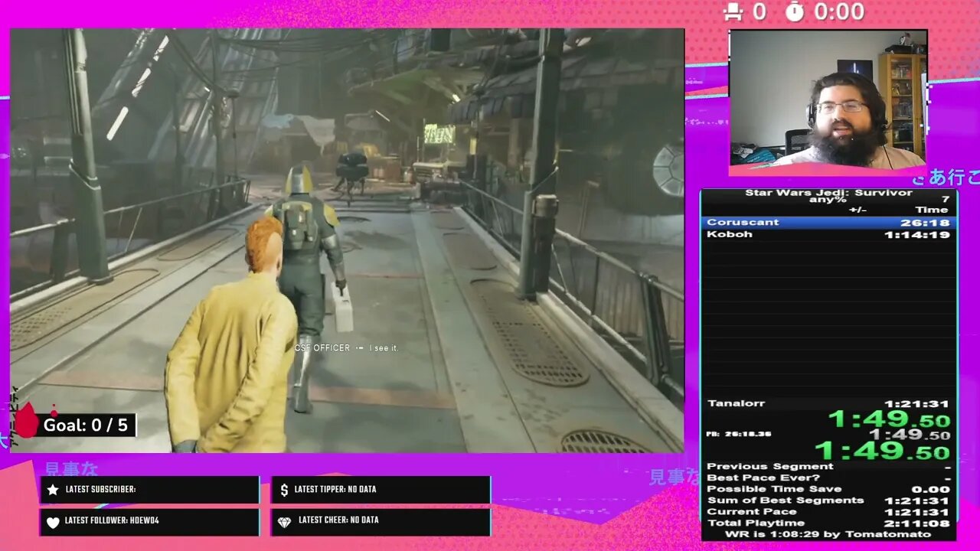Select the Coruscant split row
This screenshot has width=980, height=551.
point(828,223)
